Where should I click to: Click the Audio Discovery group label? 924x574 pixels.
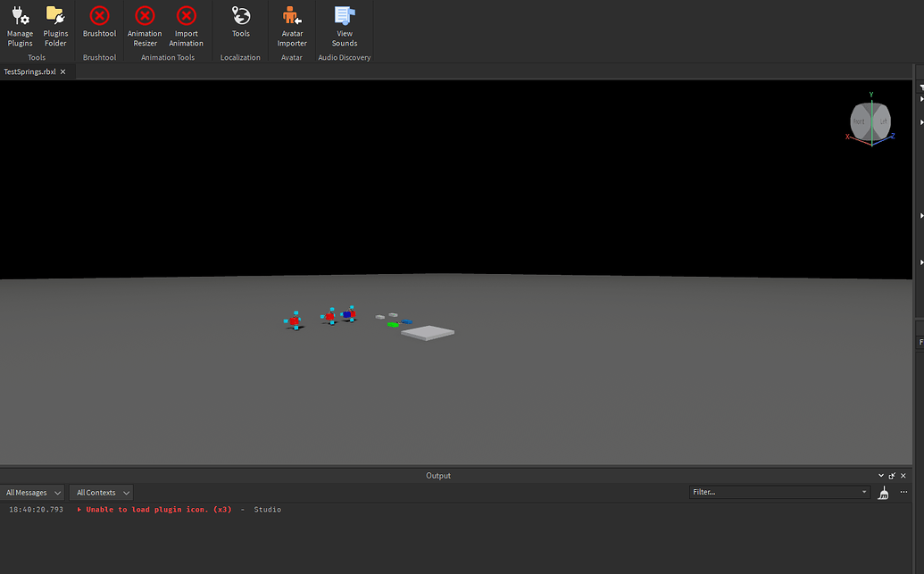(344, 58)
